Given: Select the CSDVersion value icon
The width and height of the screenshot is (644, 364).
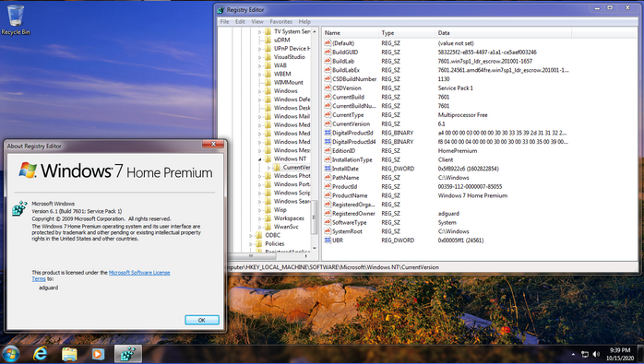Looking at the screenshot, I should tap(328, 88).
